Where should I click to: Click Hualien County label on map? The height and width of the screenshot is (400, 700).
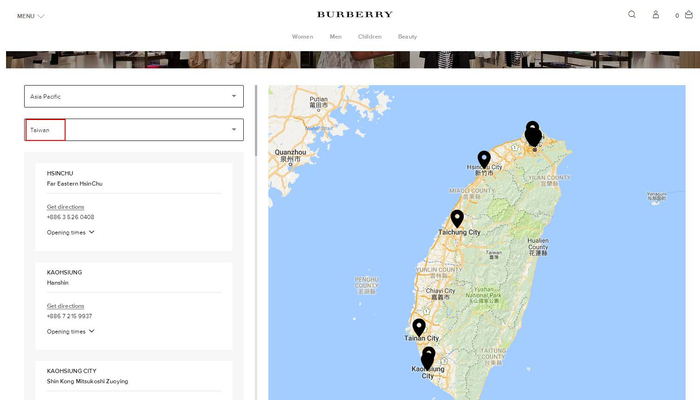click(538, 246)
